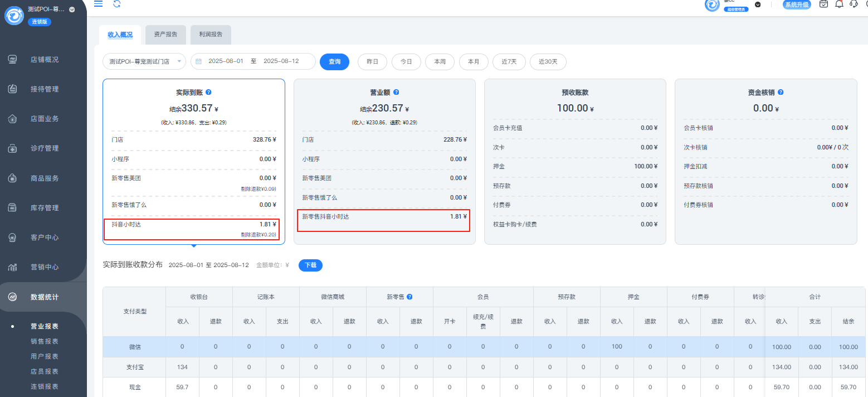
Task: Click the user avatar in header
Action: click(712, 4)
